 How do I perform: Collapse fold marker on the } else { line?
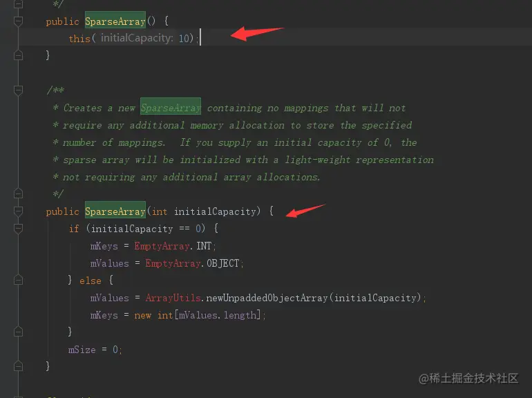(19, 281)
